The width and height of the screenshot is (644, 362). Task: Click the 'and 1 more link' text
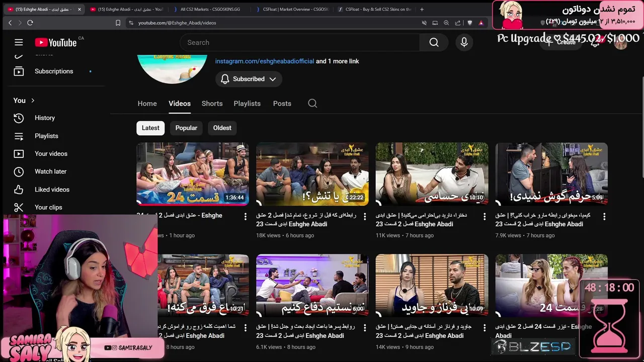(x=338, y=61)
